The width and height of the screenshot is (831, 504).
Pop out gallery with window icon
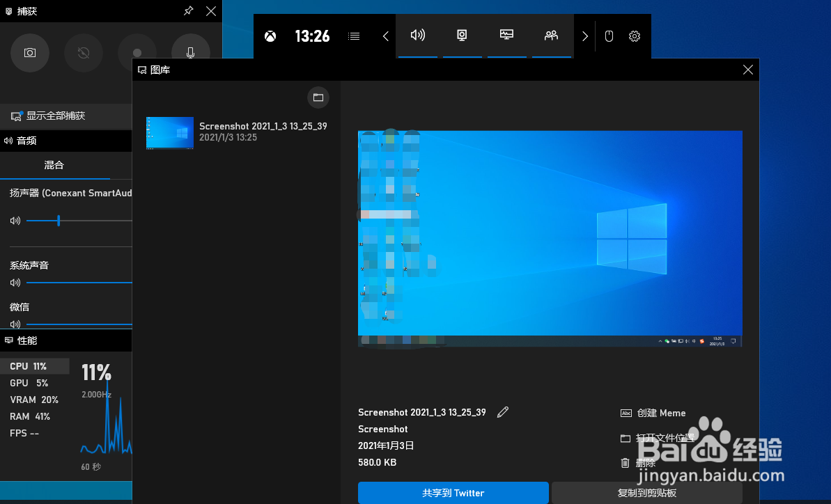click(318, 97)
